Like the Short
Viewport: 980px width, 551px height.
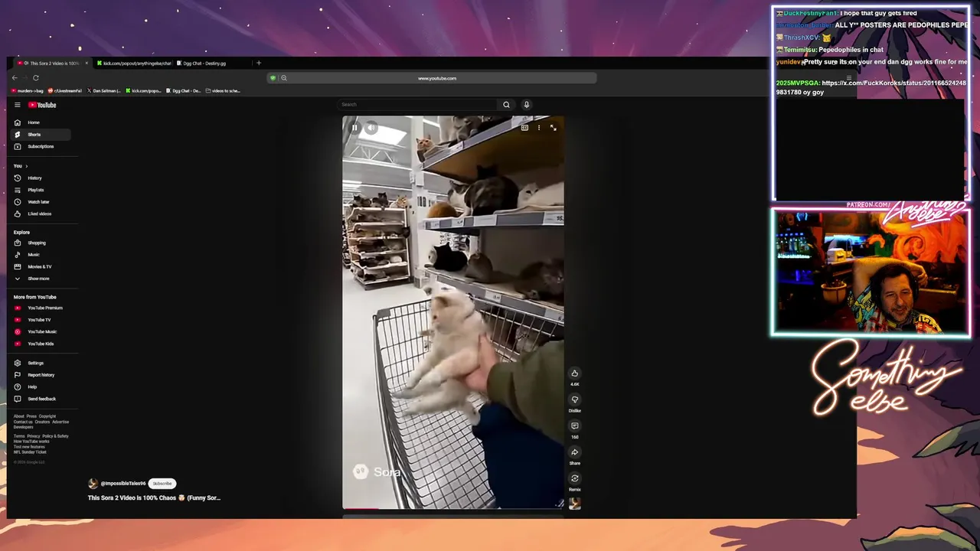575,373
